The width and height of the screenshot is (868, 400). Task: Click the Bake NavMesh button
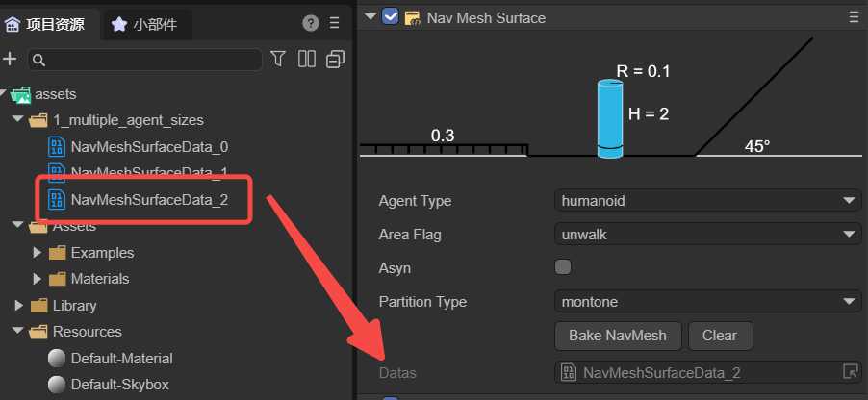(x=618, y=336)
